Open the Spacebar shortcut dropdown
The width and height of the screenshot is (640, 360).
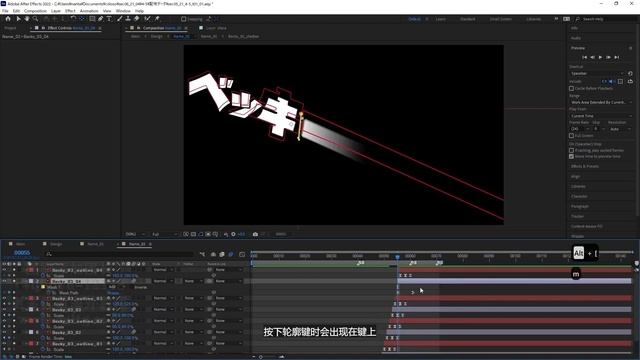click(x=597, y=73)
